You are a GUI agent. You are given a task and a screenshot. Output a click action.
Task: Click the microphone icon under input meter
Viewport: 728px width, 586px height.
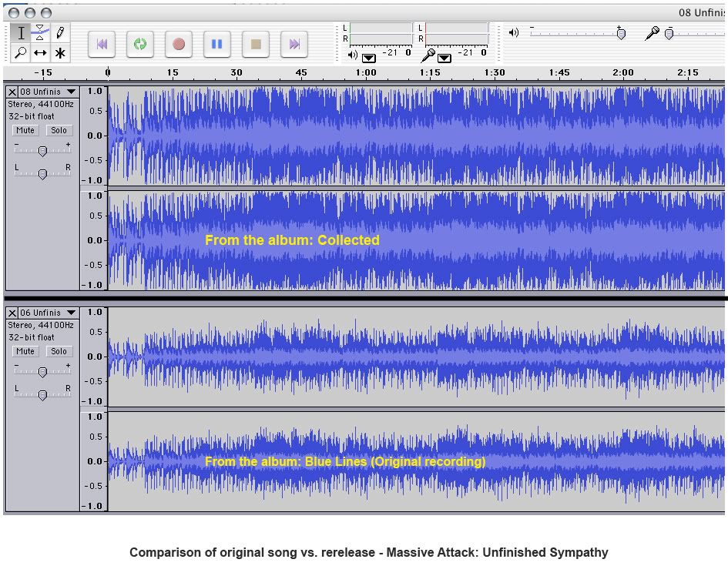(428, 55)
